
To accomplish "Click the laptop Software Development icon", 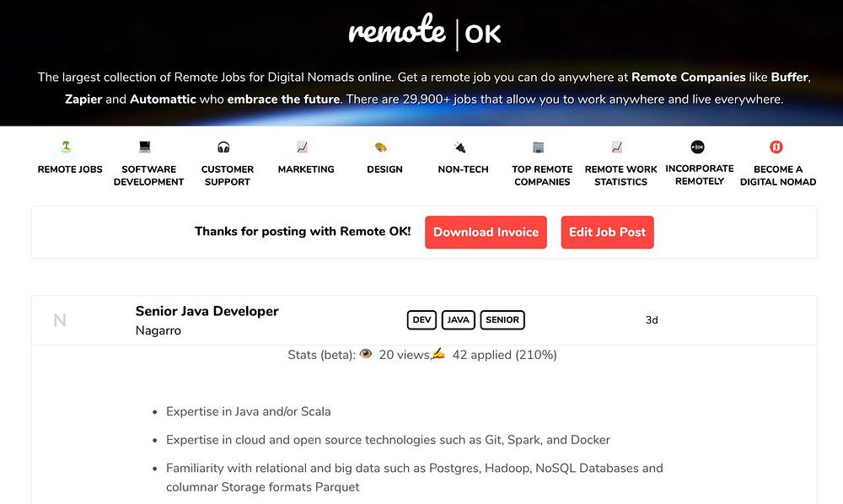I will [x=145, y=146].
